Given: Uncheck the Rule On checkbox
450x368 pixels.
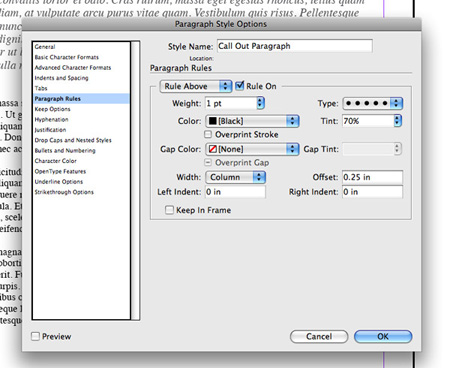Looking at the screenshot, I should click(x=240, y=86).
